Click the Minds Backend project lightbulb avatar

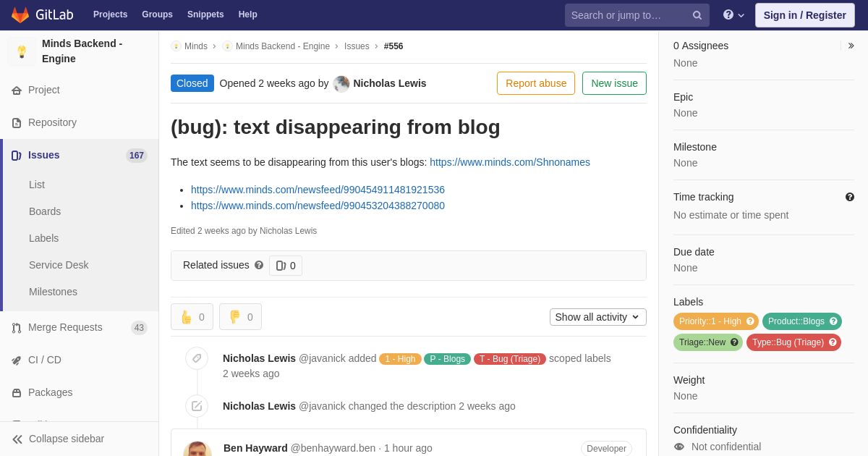pyautogui.click(x=22, y=51)
